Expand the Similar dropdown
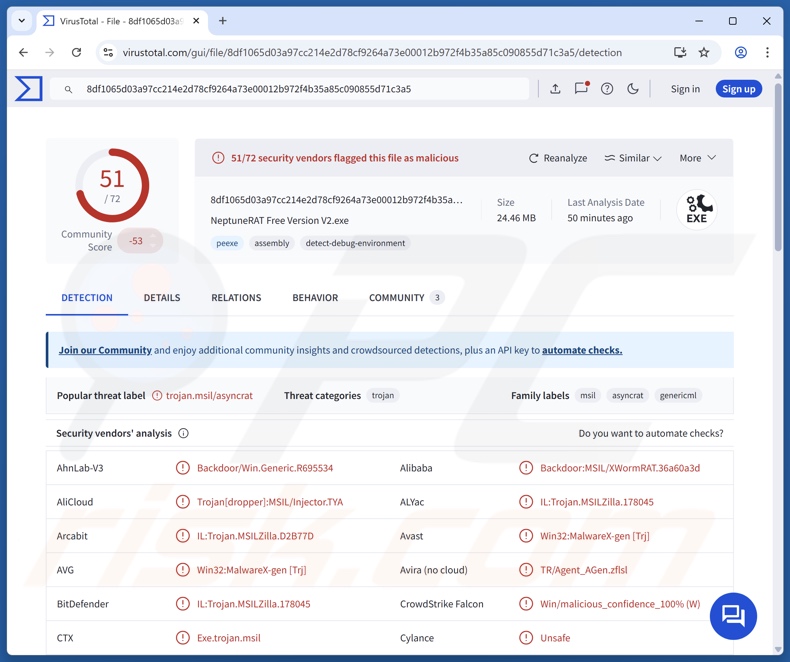 [633, 158]
